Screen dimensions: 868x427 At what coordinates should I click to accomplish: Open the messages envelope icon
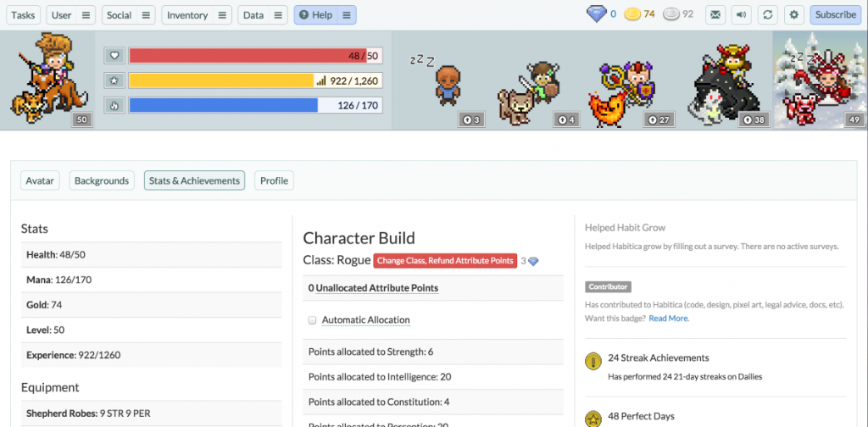715,15
